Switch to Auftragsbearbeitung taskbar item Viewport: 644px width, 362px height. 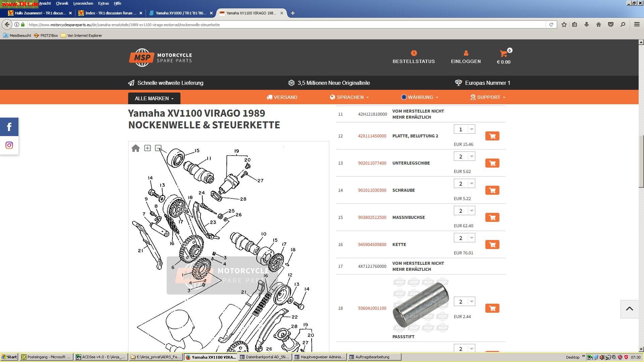(x=374, y=357)
